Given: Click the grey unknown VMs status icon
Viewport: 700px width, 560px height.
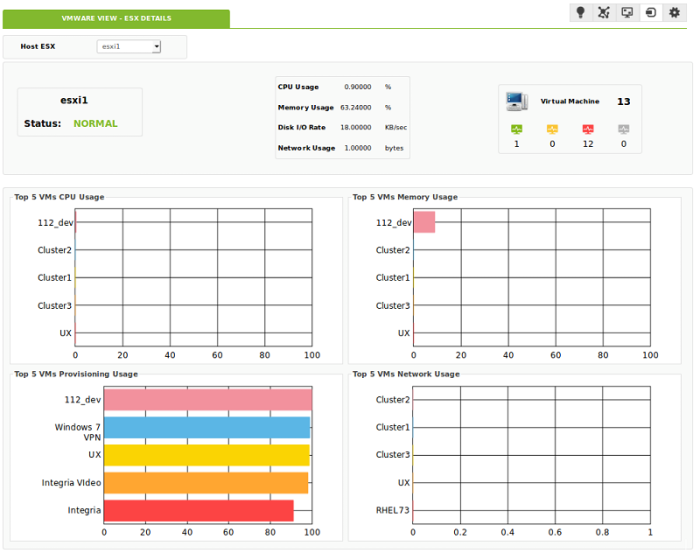Looking at the screenshot, I should (x=624, y=129).
